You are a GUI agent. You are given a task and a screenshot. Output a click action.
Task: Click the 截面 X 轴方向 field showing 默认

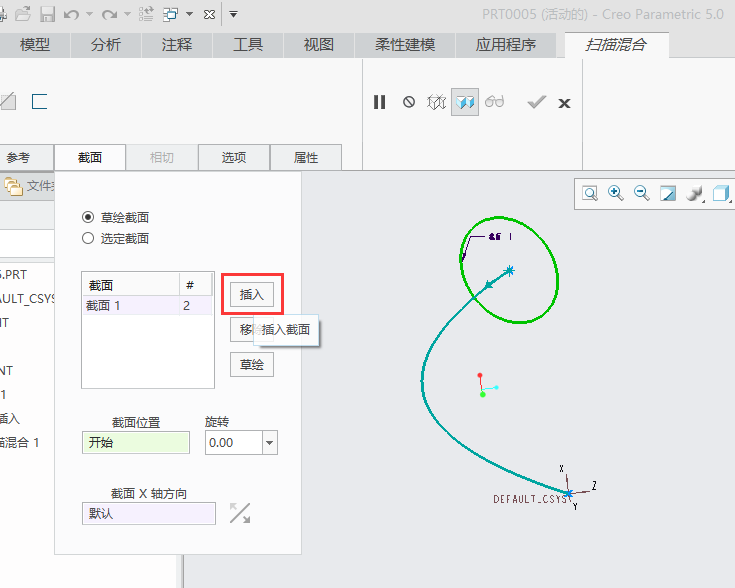point(149,513)
